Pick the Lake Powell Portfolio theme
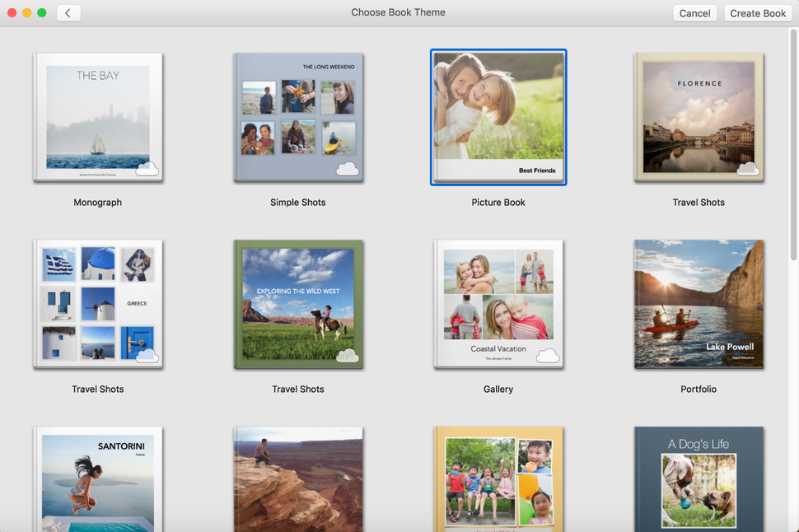Image resolution: width=799 pixels, height=532 pixels. pyautogui.click(x=699, y=303)
